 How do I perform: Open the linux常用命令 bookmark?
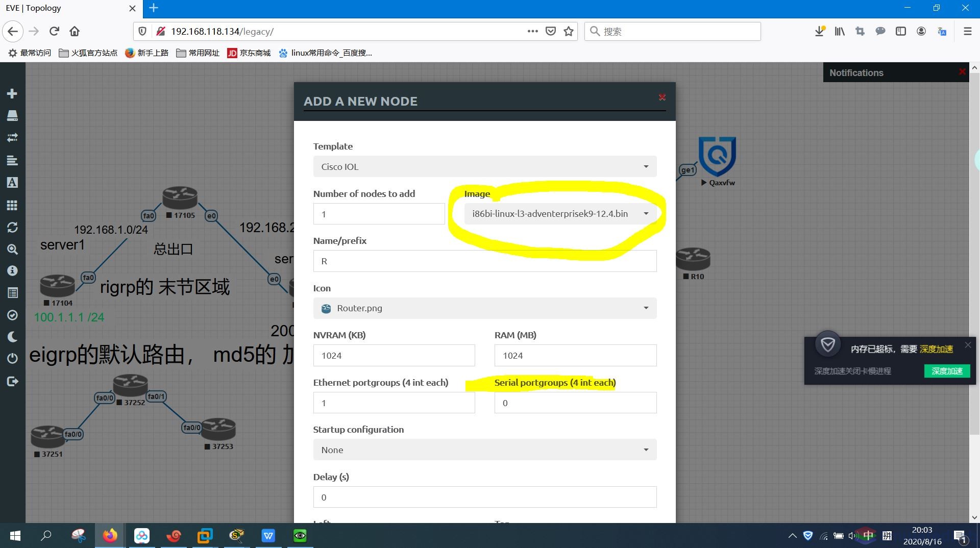click(325, 53)
